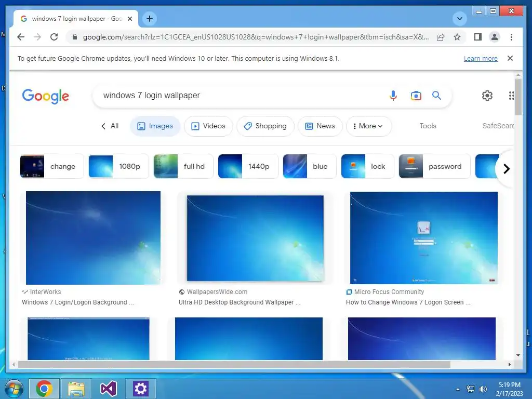Open the Windows Start menu
Image resolution: width=532 pixels, height=399 pixels.
click(x=14, y=389)
